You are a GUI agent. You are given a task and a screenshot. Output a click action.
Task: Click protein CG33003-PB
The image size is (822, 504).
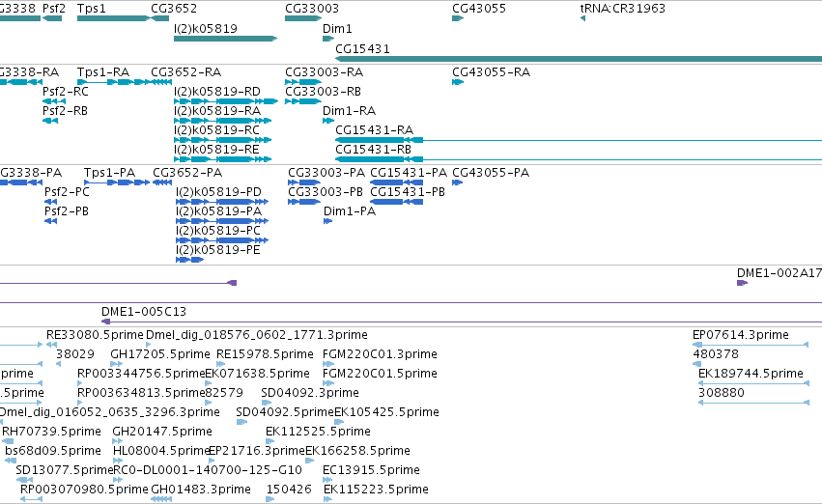click(304, 202)
